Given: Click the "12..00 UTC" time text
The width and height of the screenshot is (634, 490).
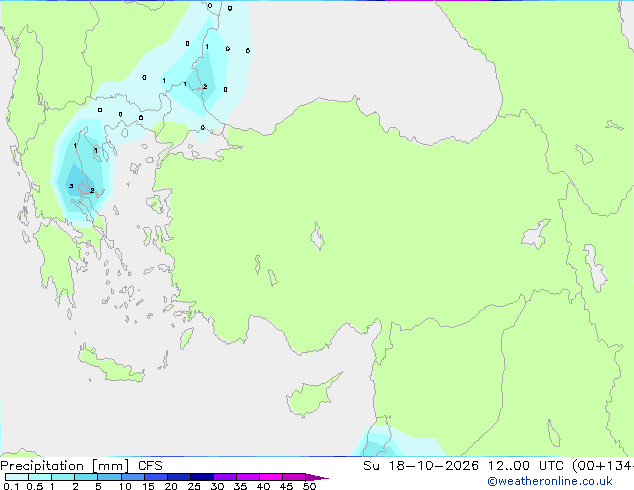Looking at the screenshot, I should [525, 466].
